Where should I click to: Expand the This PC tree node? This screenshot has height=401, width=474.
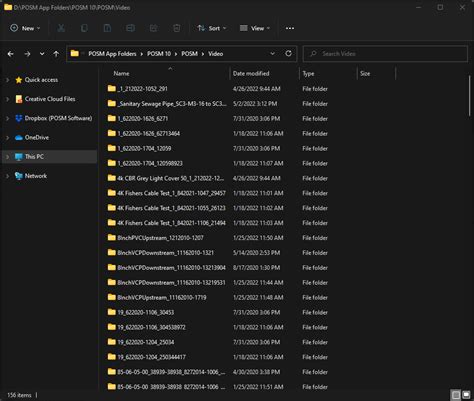coord(7,157)
